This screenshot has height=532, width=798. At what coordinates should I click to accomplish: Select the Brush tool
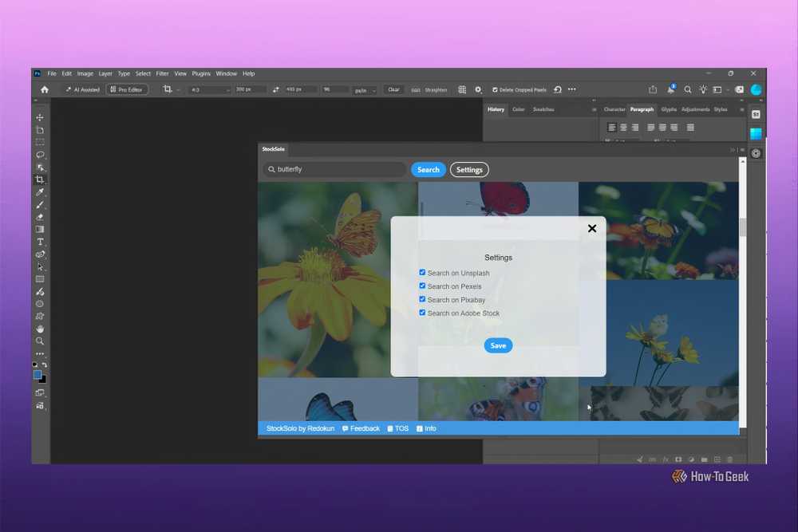40,204
